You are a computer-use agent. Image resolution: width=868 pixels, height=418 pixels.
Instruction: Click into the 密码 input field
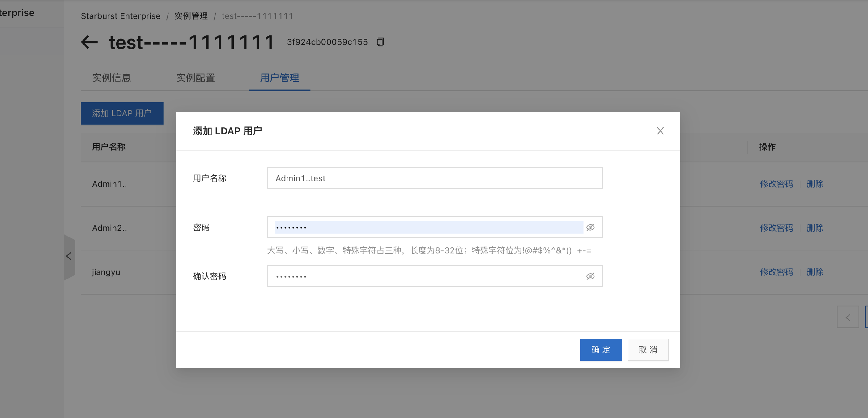pyautogui.click(x=428, y=227)
